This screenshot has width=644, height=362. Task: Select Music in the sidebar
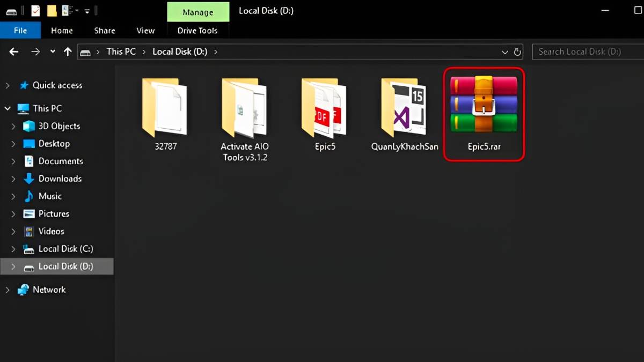(x=50, y=196)
